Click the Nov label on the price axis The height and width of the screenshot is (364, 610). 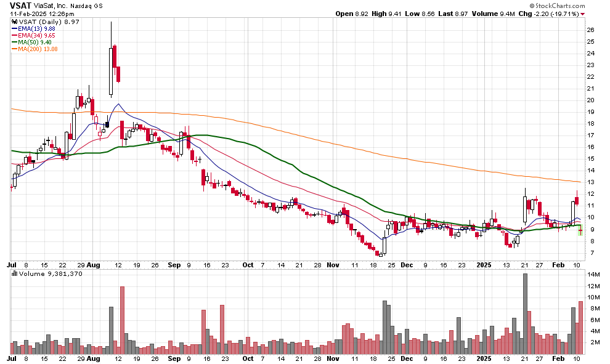click(333, 265)
